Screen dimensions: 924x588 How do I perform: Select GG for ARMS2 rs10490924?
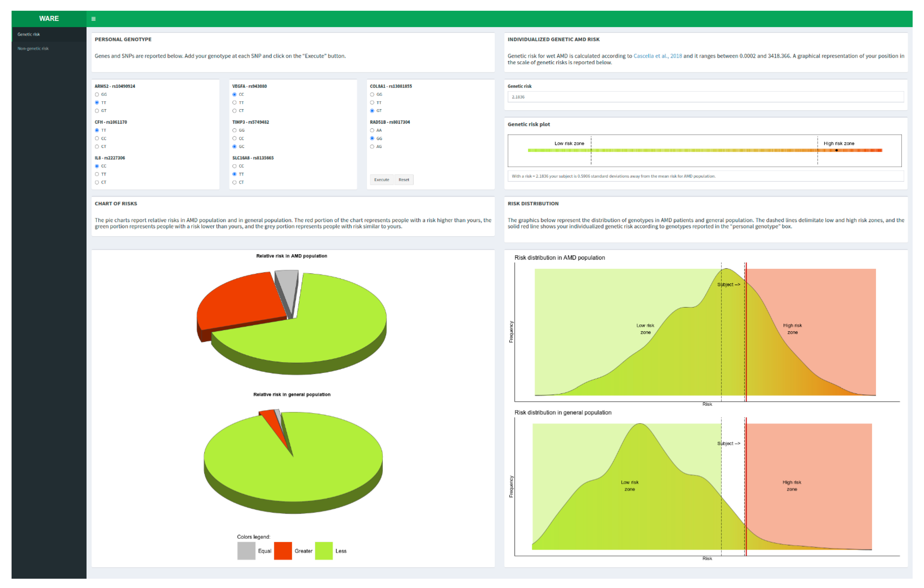point(97,94)
